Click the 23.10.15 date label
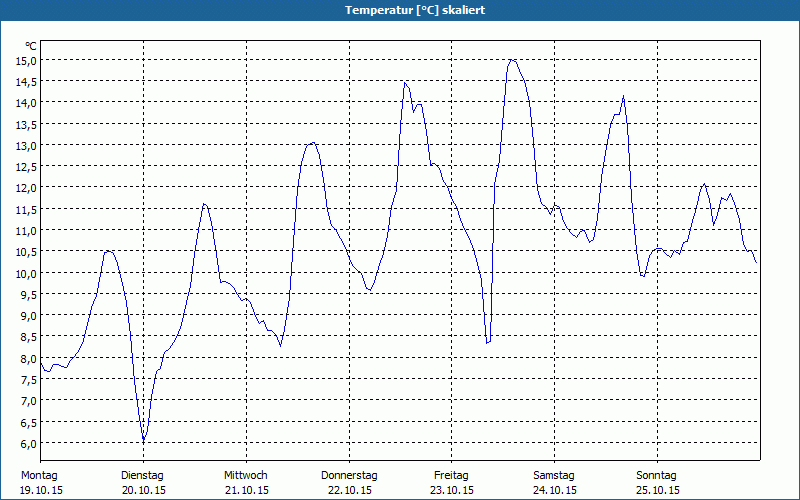The width and height of the screenshot is (800, 500). (x=452, y=490)
